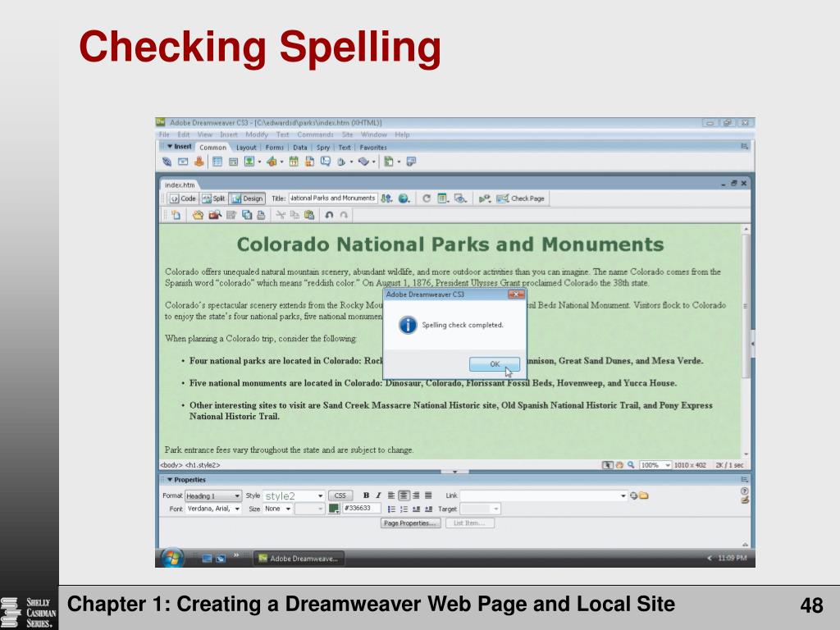
Task: Switch to Code view
Action: pos(183,199)
